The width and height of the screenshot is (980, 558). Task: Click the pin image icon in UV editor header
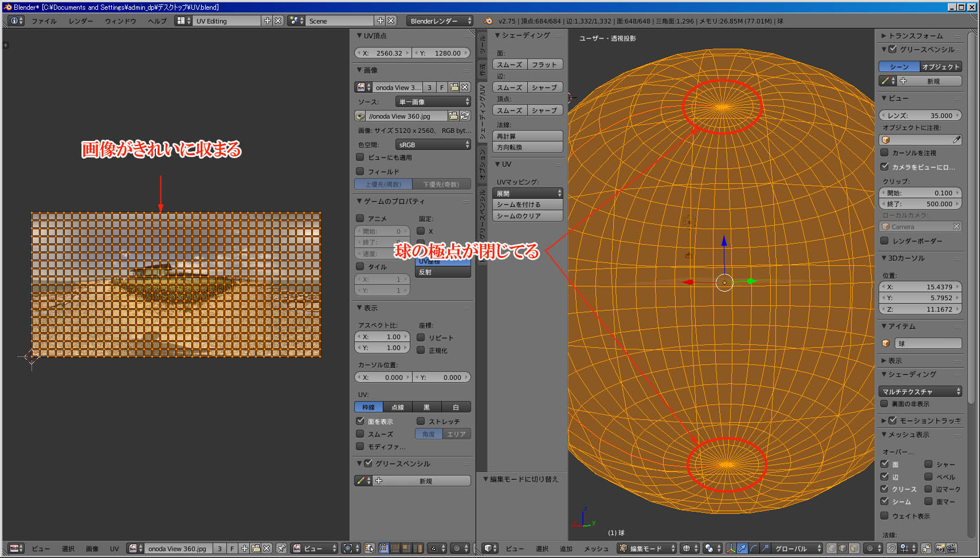(281, 548)
